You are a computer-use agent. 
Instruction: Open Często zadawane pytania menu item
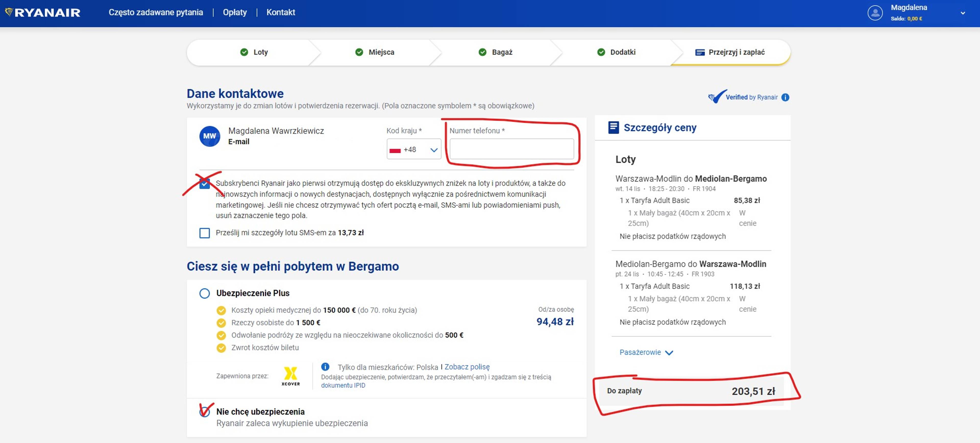(156, 12)
